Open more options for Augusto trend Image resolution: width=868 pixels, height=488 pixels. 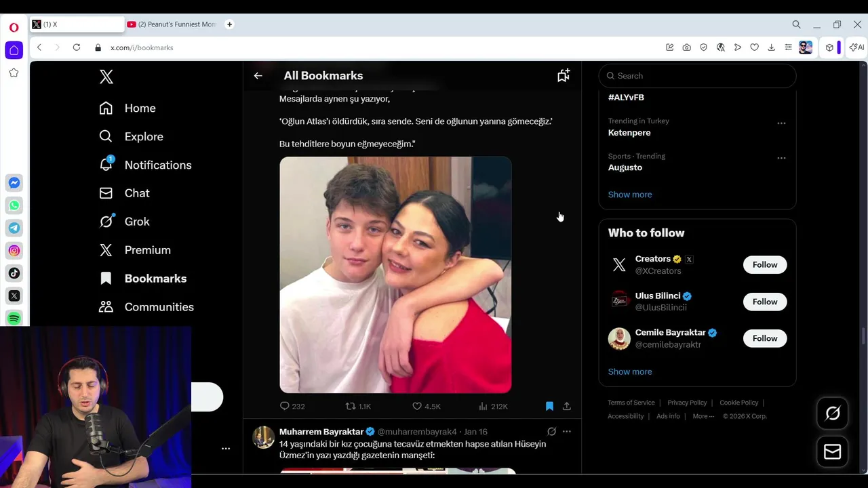tap(781, 158)
